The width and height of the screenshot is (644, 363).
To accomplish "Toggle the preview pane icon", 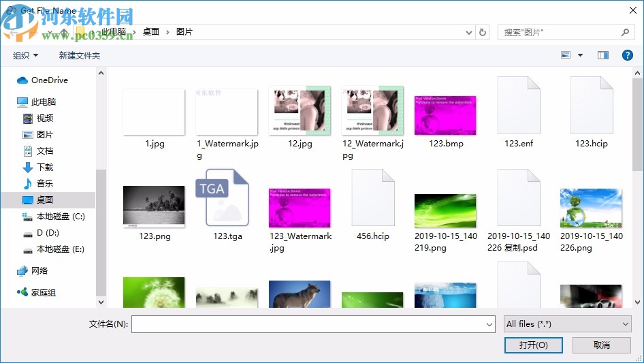I will [603, 55].
